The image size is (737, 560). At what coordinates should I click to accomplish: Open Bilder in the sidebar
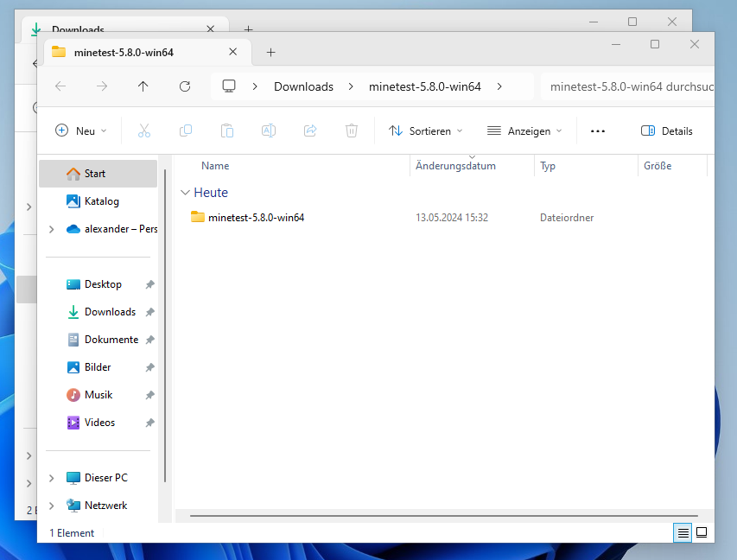98,367
